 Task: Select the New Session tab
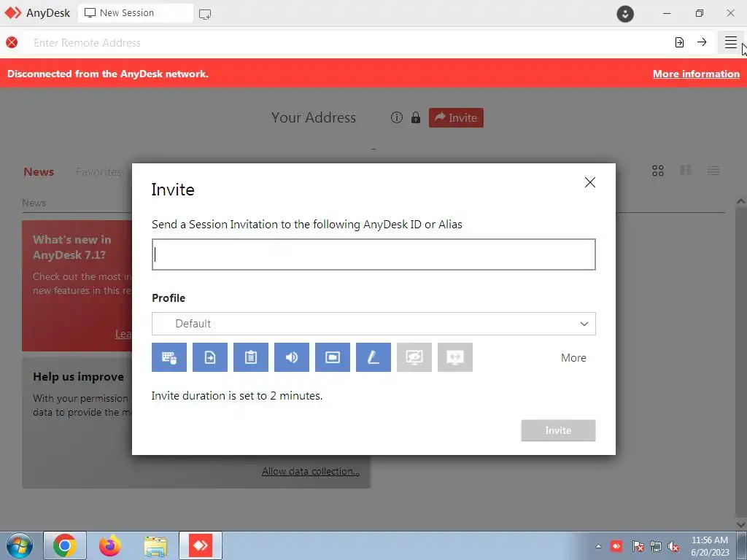click(x=136, y=13)
